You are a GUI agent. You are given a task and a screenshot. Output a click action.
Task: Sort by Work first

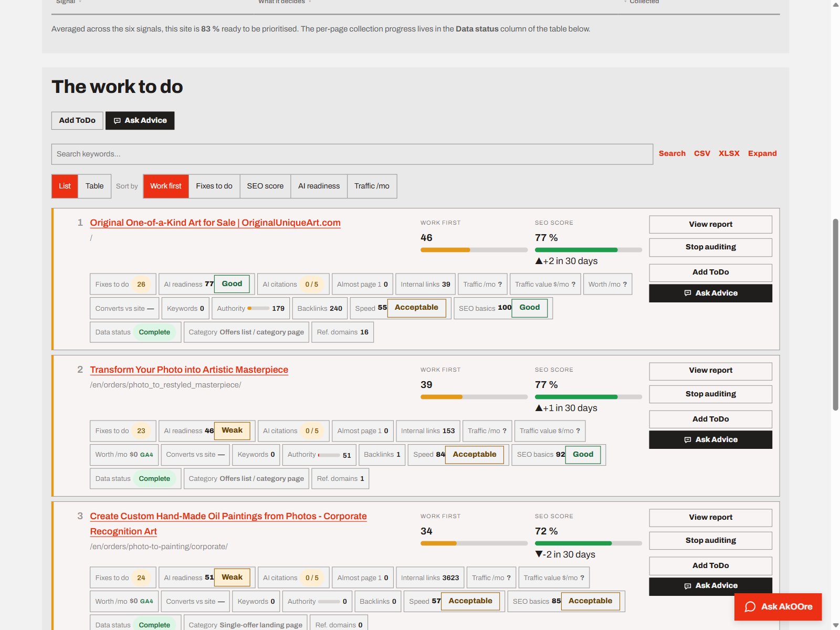pos(166,186)
